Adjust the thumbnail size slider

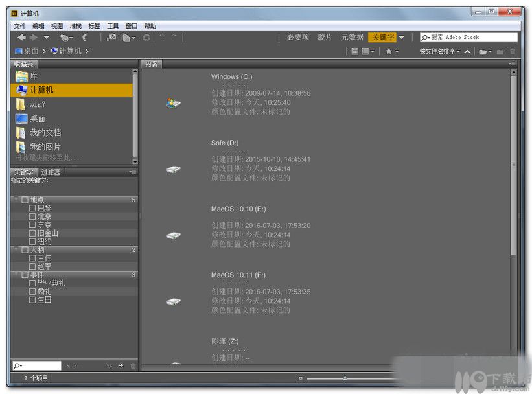pyautogui.click(x=345, y=378)
